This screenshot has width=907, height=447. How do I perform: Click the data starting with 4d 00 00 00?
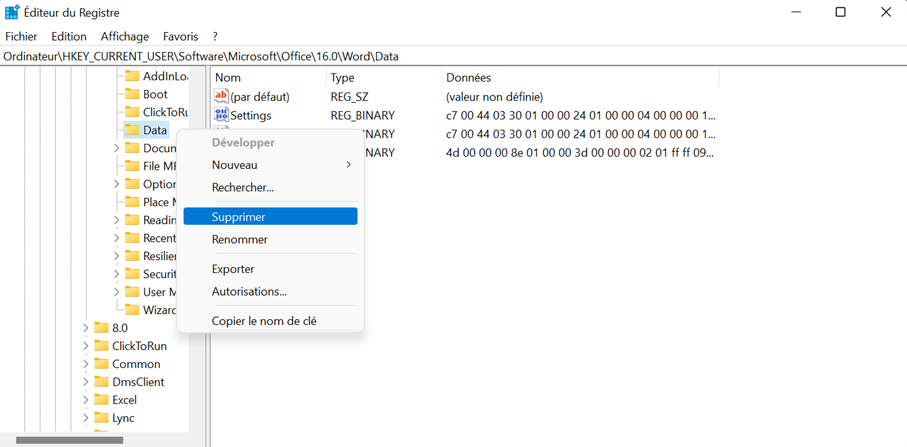[x=580, y=153]
